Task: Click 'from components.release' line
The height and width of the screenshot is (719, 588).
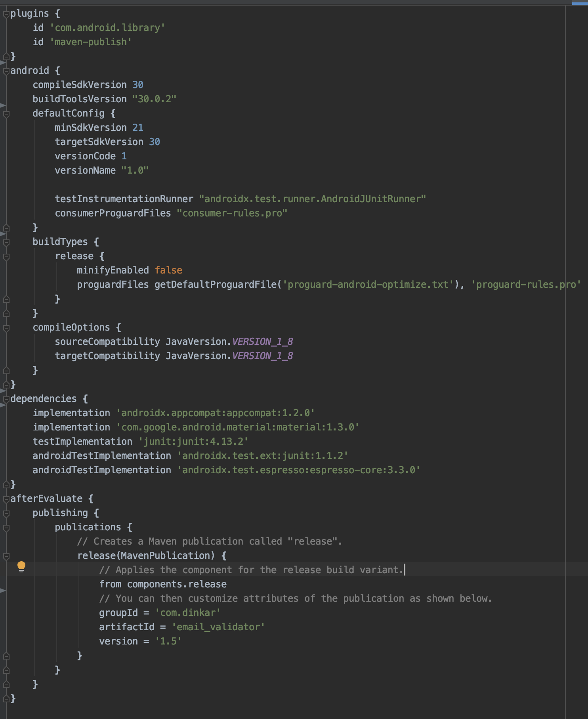Action: click(163, 584)
